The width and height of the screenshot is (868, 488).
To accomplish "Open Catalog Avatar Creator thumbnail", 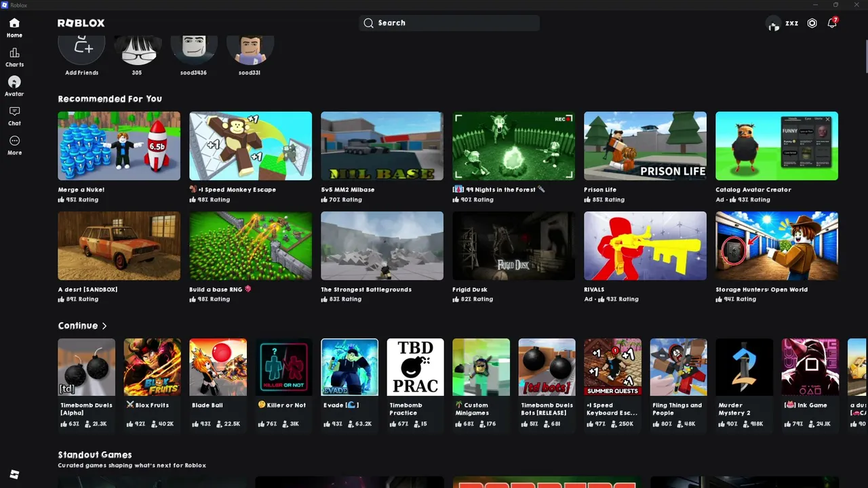I will click(776, 146).
